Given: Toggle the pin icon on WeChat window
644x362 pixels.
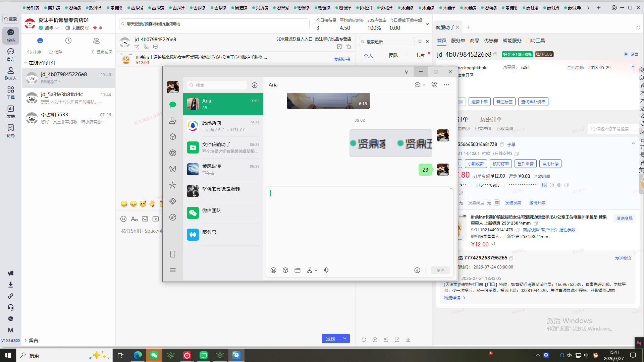Looking at the screenshot, I should tap(406, 72).
